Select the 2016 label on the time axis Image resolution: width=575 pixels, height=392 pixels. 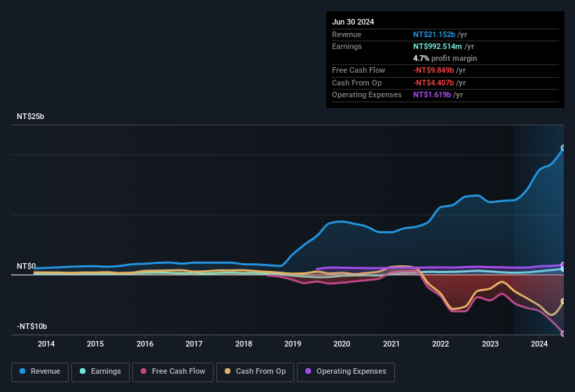pyautogui.click(x=145, y=344)
